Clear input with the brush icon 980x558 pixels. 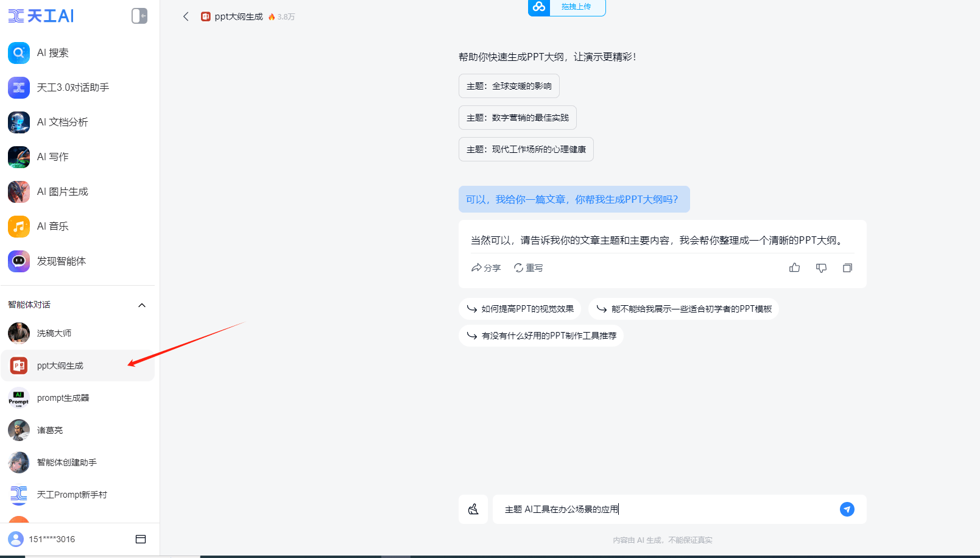[473, 509]
